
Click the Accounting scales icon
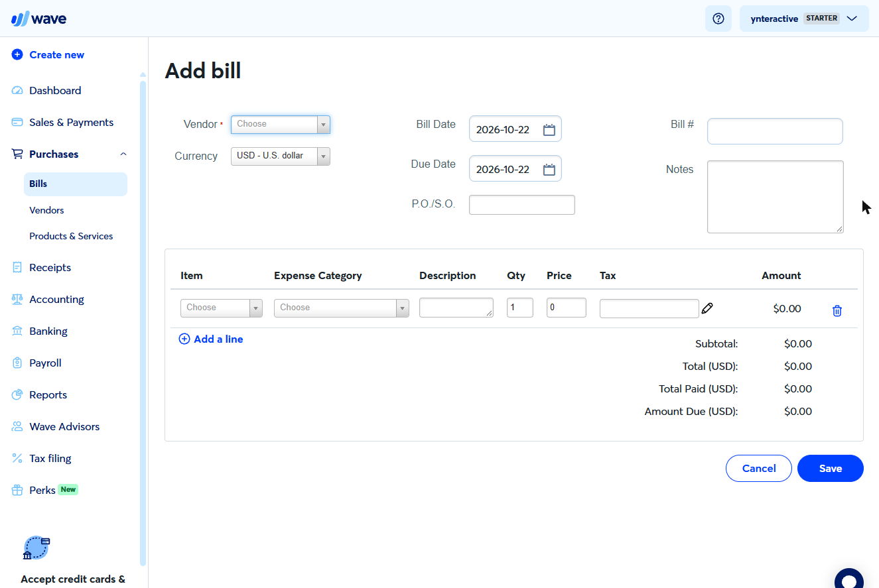[x=17, y=300]
